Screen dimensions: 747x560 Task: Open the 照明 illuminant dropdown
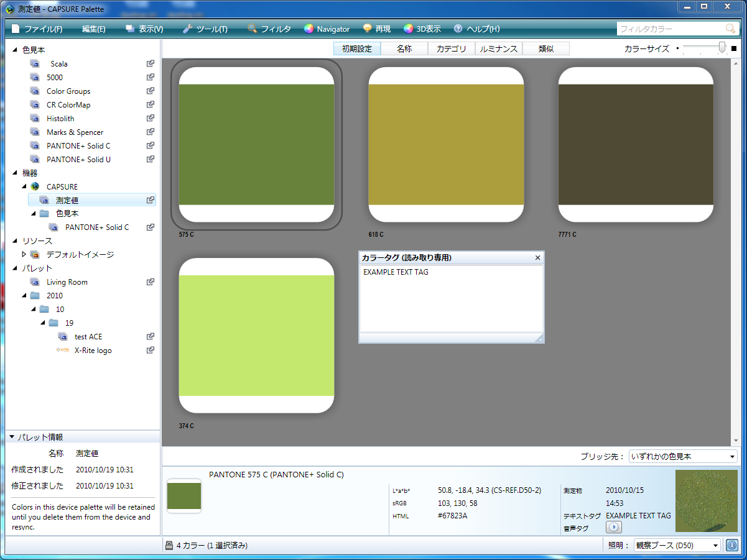(x=677, y=545)
